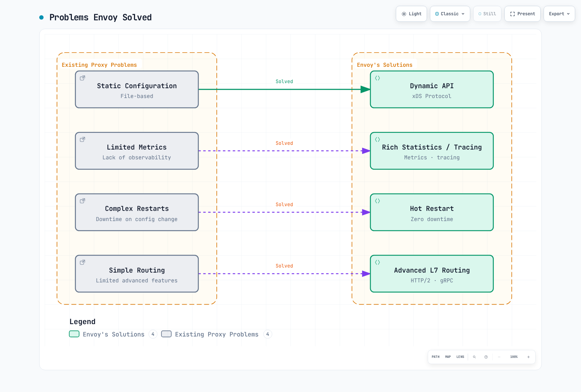Select the Hot Restart node

[x=432, y=212]
